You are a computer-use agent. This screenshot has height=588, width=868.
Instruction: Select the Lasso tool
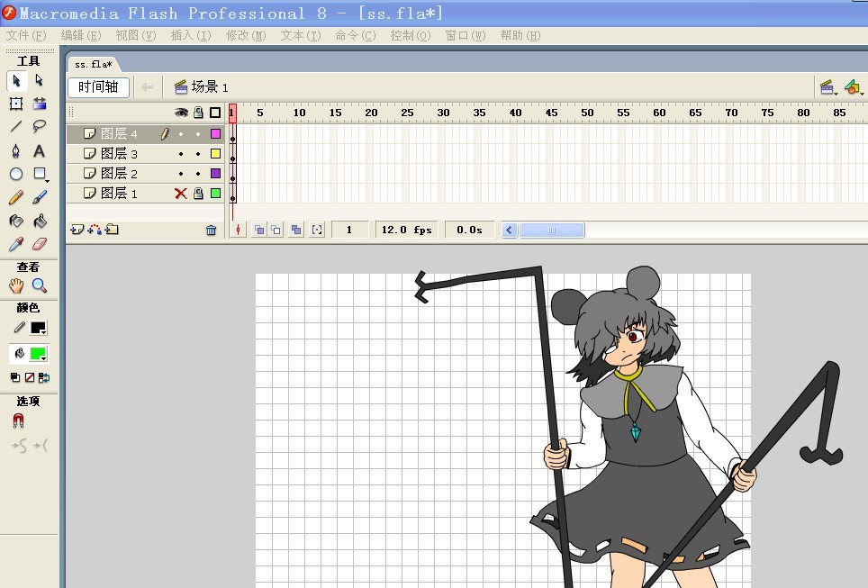pyautogui.click(x=40, y=127)
